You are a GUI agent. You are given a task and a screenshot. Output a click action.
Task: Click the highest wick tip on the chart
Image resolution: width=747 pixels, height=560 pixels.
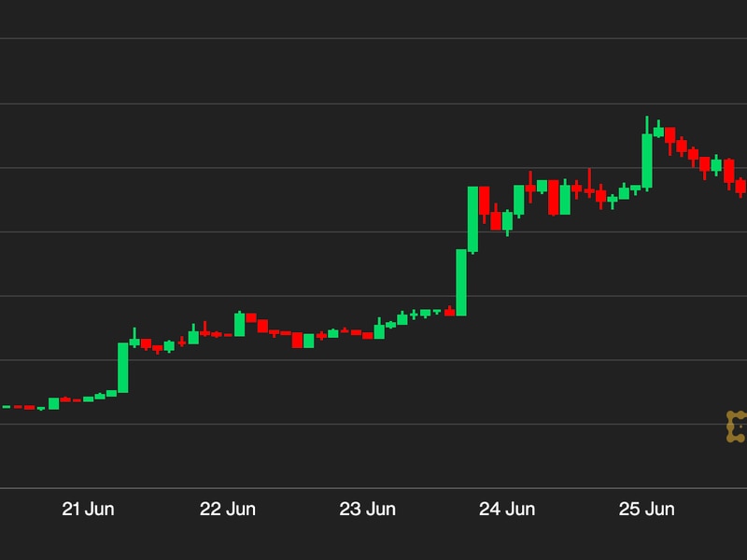(647, 118)
